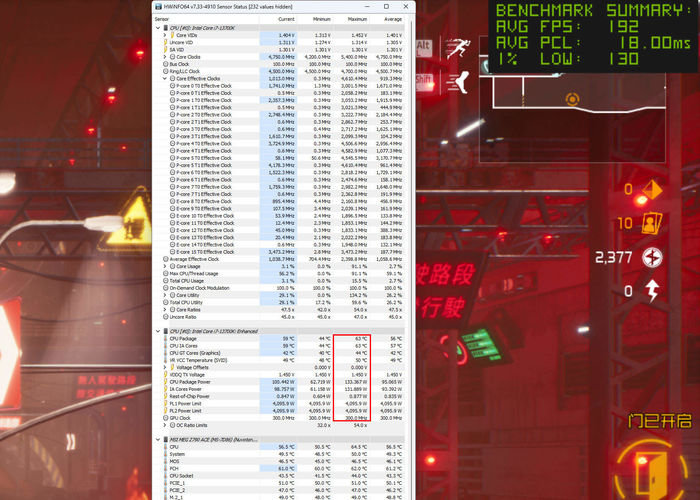This screenshot has width=700, height=500.
Task: Click the icon beside Max CPU/Thread Usage
Action: pyautogui.click(x=166, y=274)
